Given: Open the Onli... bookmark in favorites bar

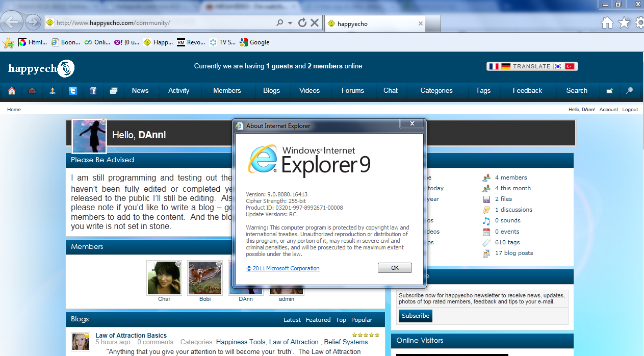Looking at the screenshot, I should (x=97, y=42).
